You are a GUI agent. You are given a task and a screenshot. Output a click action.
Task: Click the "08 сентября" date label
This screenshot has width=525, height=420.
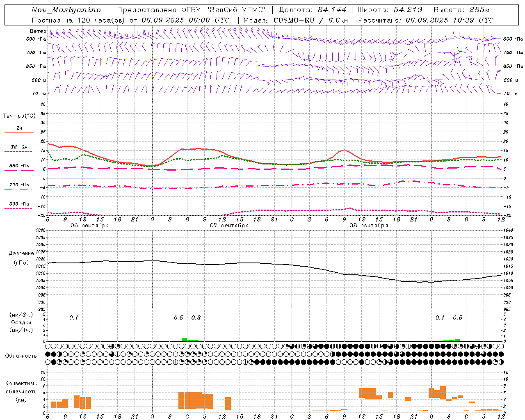369,226
